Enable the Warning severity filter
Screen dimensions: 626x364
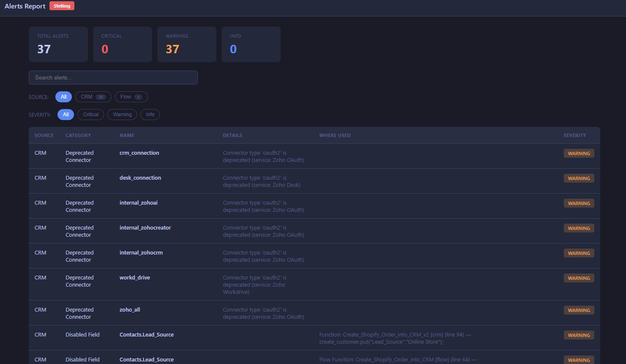(122, 114)
